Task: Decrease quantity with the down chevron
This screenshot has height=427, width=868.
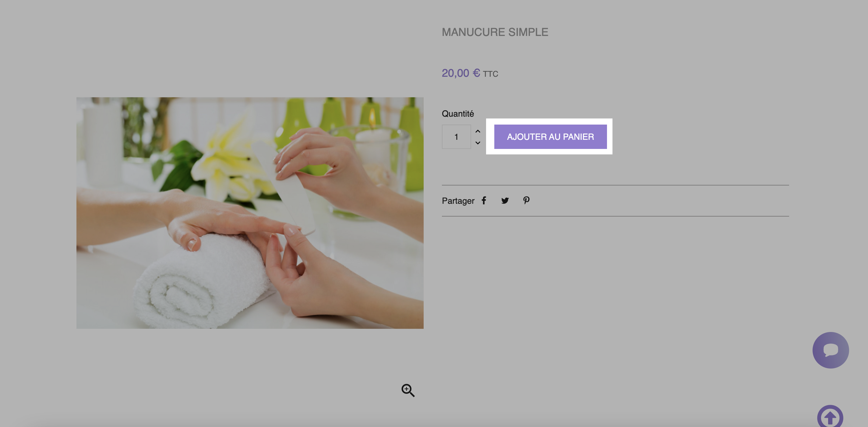Action: click(x=478, y=143)
